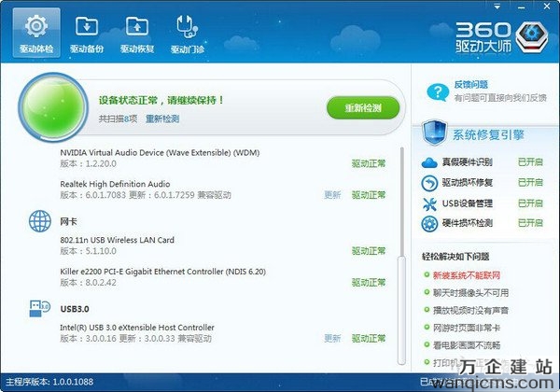Select Intel(R) USB 3.0 eXtensible Host Controller row
The width and height of the screenshot is (560, 392).
pos(223,333)
